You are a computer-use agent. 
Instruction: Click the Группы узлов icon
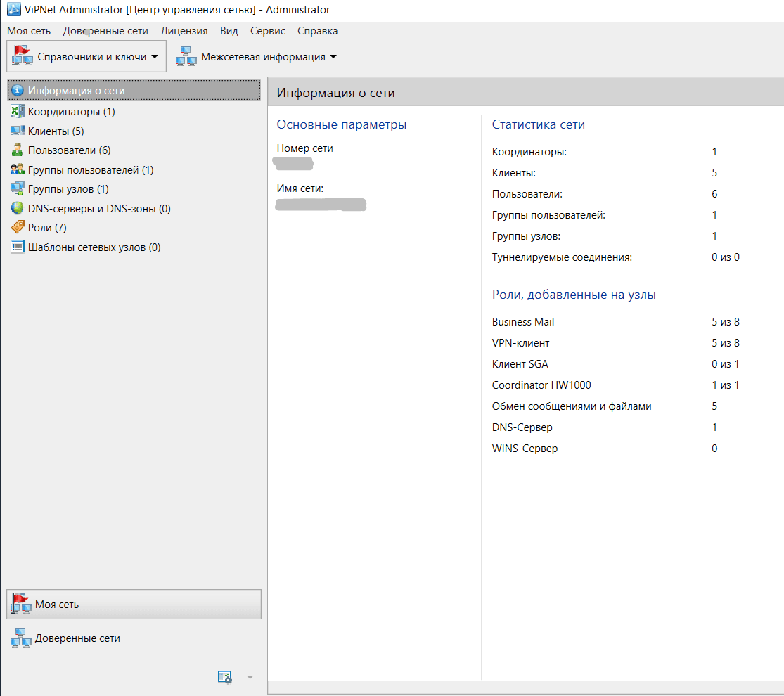(18, 188)
